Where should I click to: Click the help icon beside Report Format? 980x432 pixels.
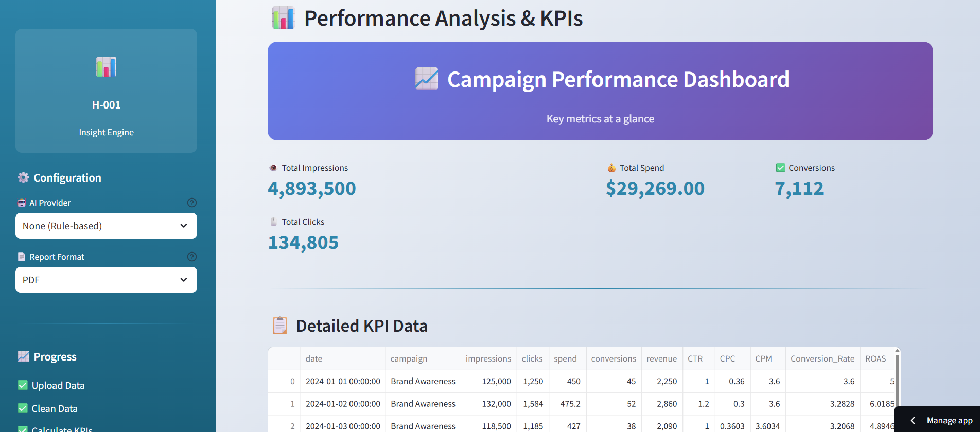point(192,257)
